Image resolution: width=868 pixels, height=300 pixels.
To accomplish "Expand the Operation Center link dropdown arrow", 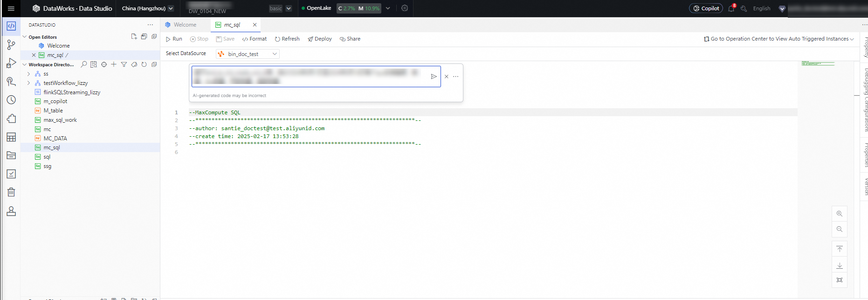I will point(852,39).
